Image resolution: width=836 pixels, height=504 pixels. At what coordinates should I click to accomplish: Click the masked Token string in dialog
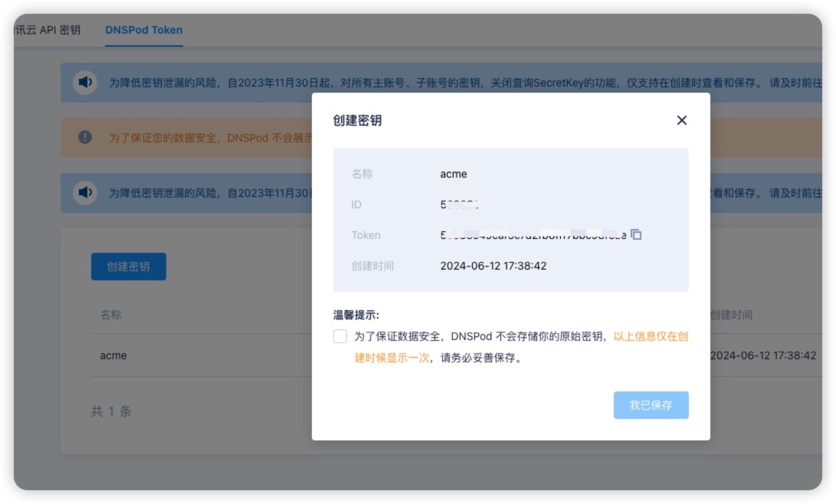pyautogui.click(x=533, y=235)
